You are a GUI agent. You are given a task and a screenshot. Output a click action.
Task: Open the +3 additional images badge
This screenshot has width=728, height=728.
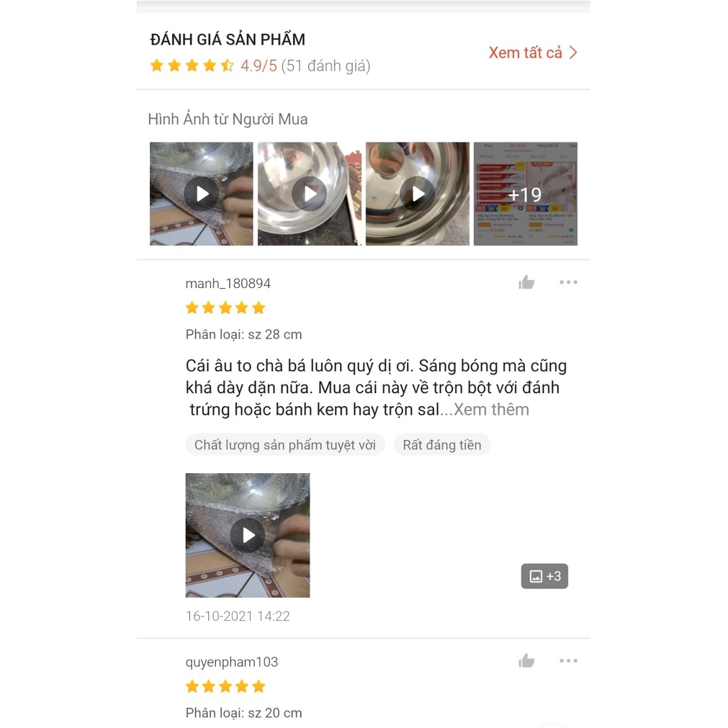(544, 576)
